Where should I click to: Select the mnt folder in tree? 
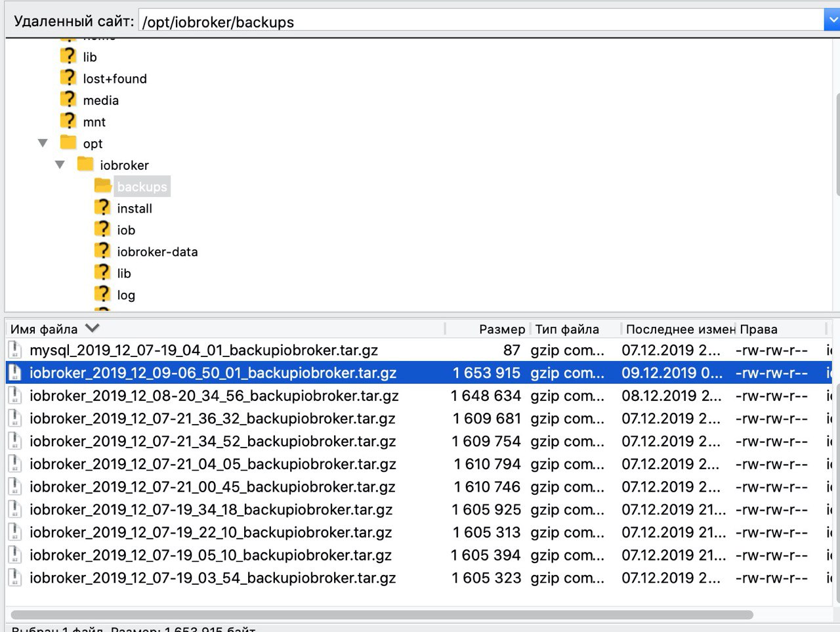coord(94,121)
